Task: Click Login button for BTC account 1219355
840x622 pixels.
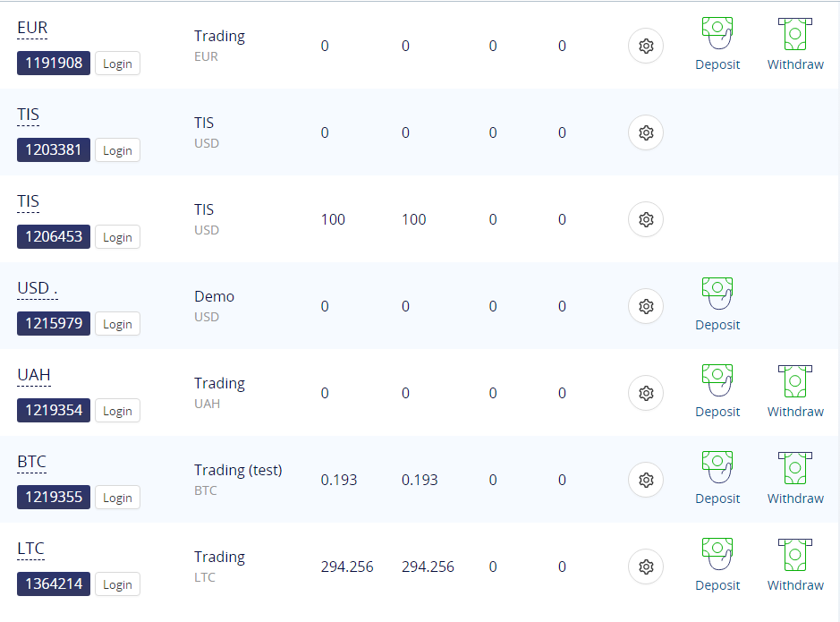Action: (117, 498)
